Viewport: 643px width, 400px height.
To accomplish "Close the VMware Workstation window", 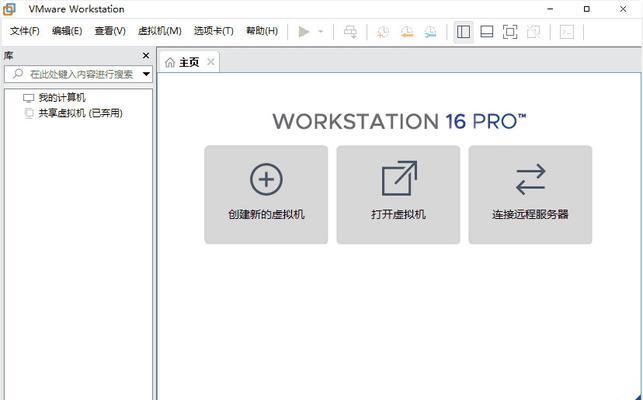I will tap(623, 9).
